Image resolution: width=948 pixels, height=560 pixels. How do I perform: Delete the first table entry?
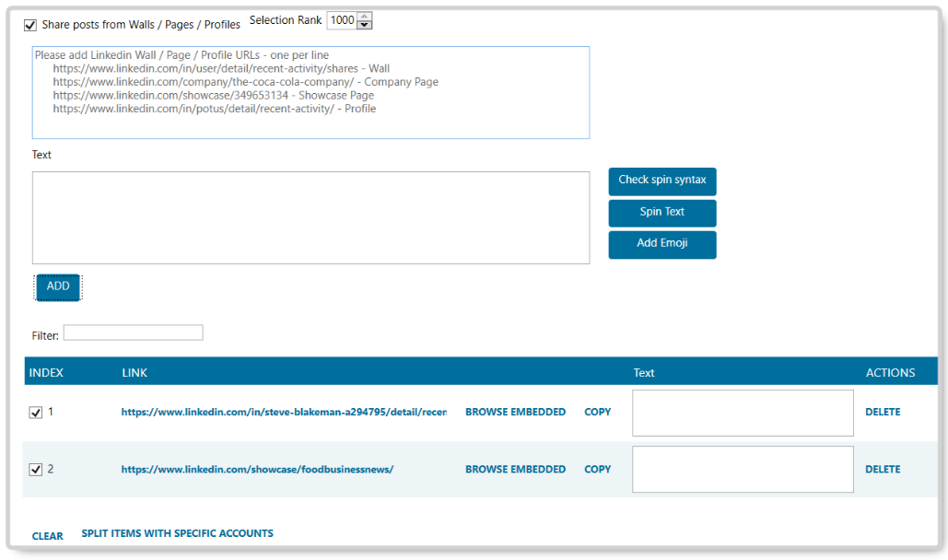[x=882, y=413]
